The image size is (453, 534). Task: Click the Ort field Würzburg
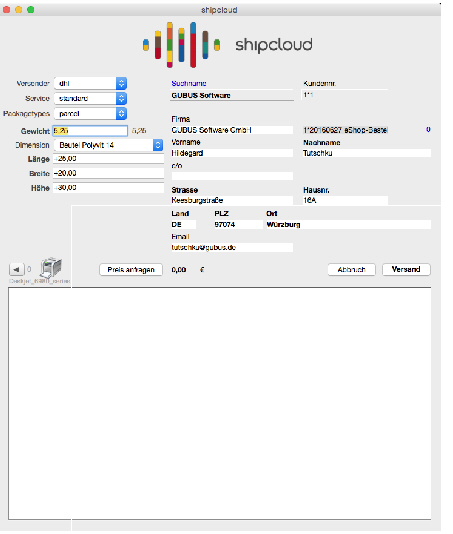348,224
